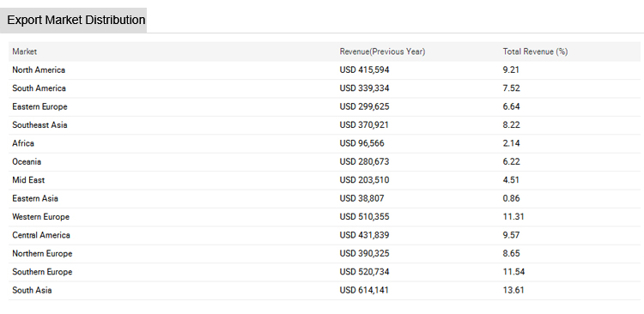Click the 11.31 percentage value
The image size is (644, 314).
(x=513, y=217)
